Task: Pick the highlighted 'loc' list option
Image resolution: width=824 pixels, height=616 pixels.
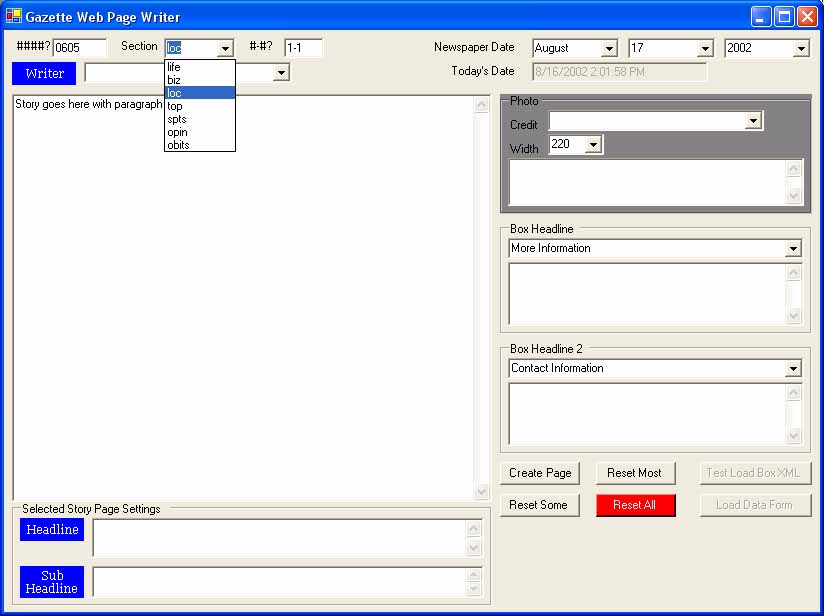Action: pyautogui.click(x=200, y=93)
